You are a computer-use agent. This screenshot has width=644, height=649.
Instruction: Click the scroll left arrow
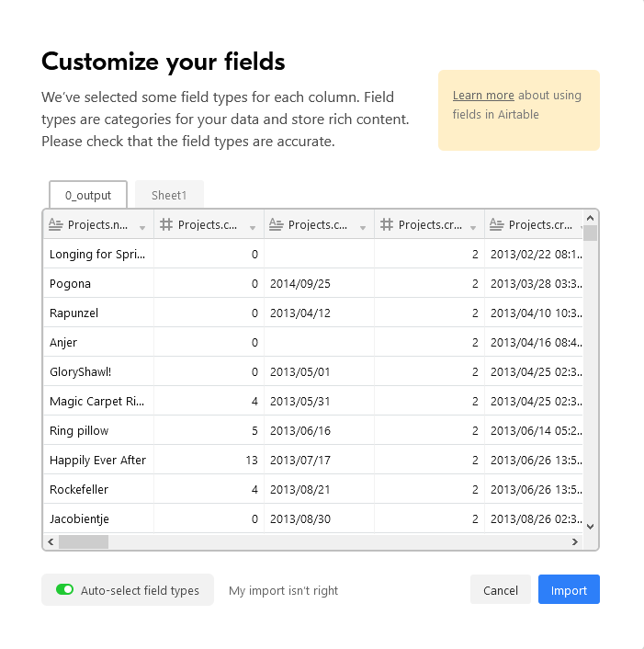(x=51, y=541)
